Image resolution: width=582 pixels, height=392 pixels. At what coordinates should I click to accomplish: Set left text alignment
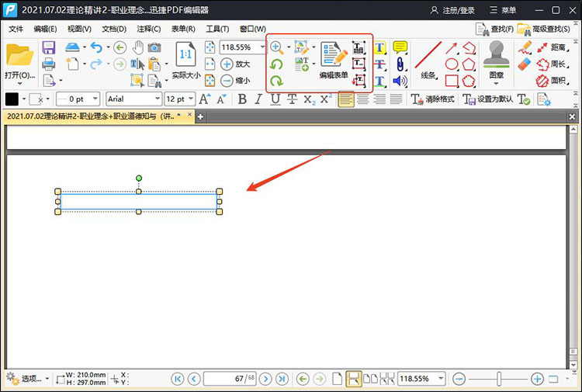point(346,99)
